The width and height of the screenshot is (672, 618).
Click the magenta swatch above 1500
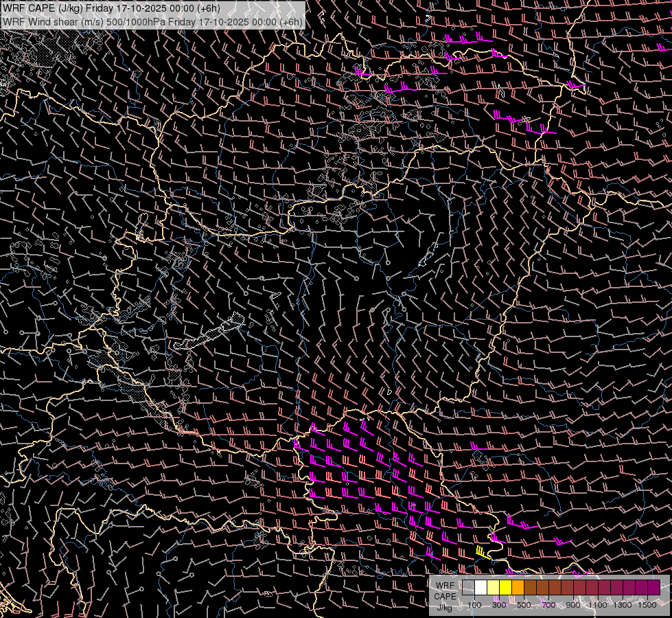(x=653, y=588)
